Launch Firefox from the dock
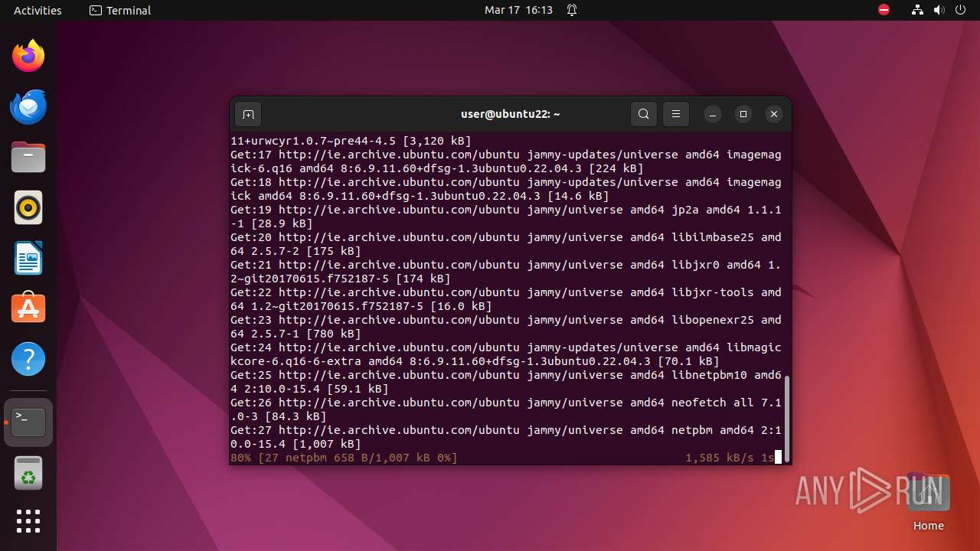Image resolution: width=980 pixels, height=551 pixels. click(28, 56)
